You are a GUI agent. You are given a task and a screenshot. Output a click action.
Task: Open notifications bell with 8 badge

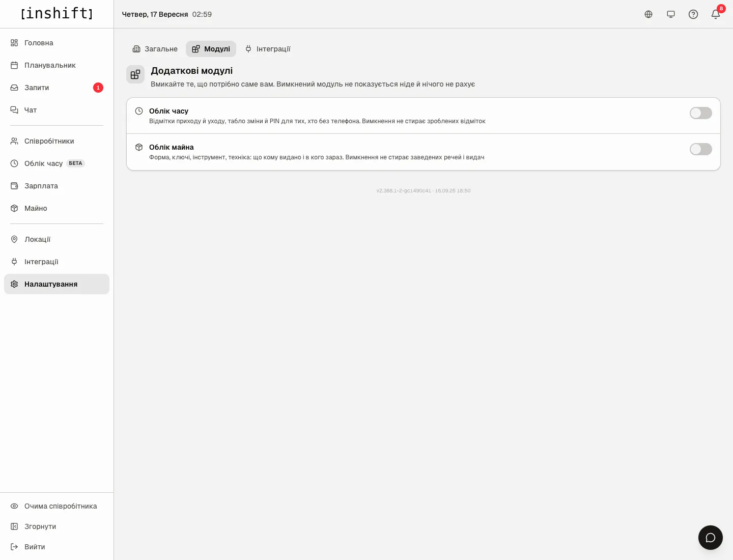pos(716,14)
